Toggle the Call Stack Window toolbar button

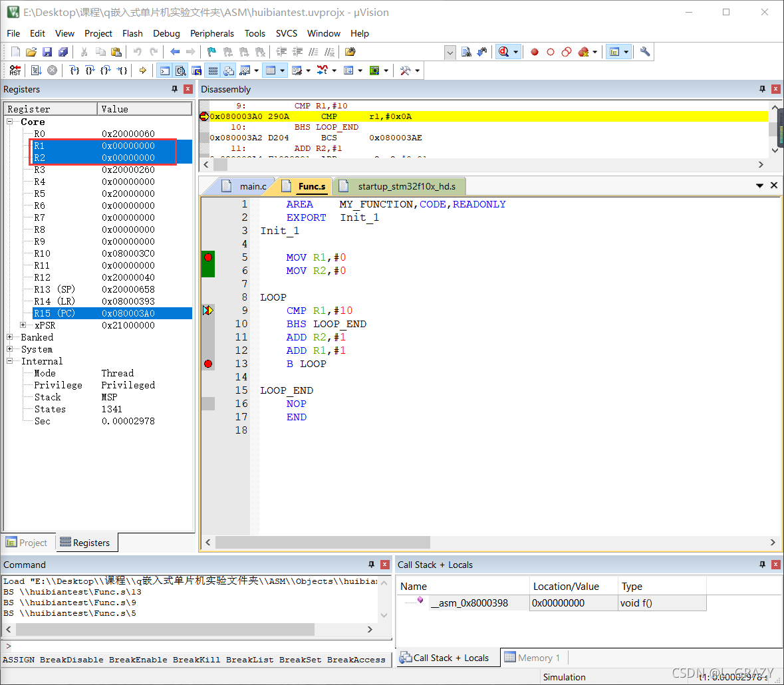pyautogui.click(x=229, y=70)
